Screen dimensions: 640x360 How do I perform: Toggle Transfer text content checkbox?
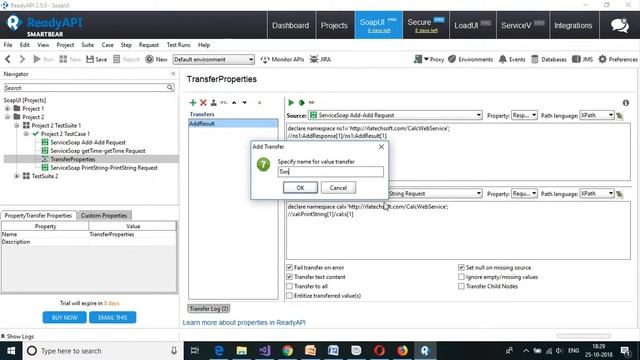tap(289, 277)
